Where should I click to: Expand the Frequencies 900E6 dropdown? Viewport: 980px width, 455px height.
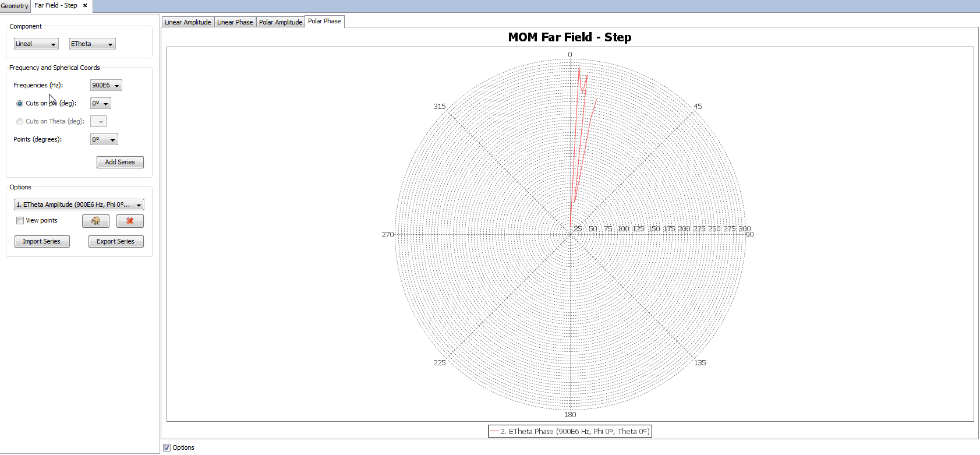(106, 86)
